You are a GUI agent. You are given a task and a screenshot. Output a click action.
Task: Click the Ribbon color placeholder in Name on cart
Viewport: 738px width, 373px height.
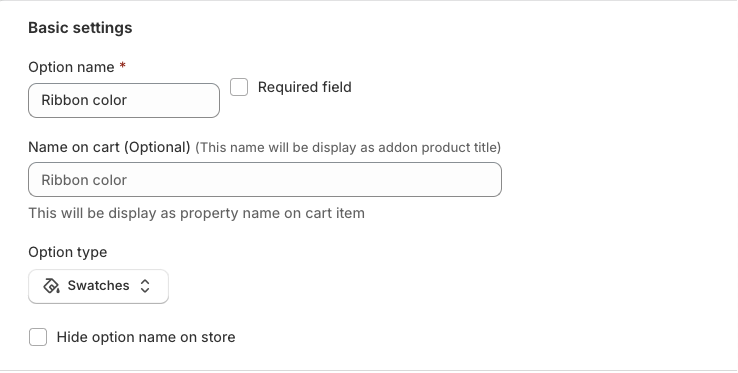point(84,180)
